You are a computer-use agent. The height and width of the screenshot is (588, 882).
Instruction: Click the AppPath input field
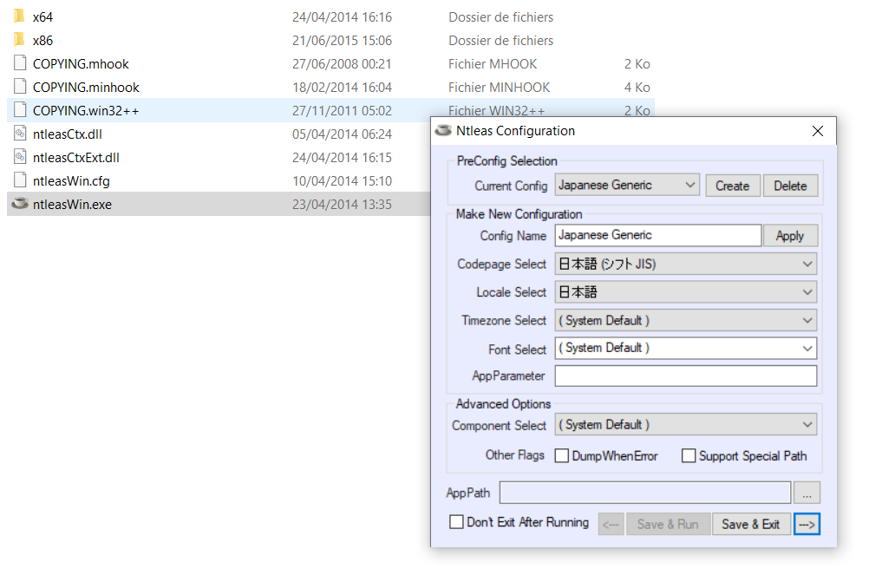(645, 493)
